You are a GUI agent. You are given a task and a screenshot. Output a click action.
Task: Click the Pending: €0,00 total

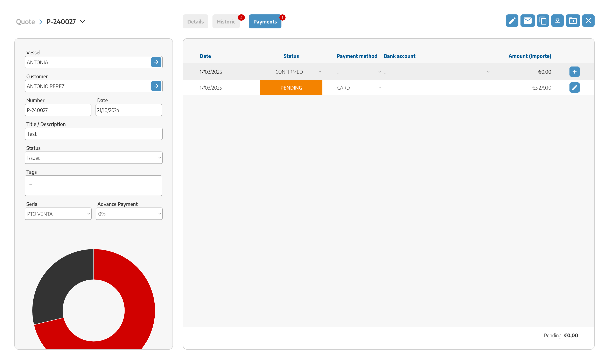tap(561, 335)
